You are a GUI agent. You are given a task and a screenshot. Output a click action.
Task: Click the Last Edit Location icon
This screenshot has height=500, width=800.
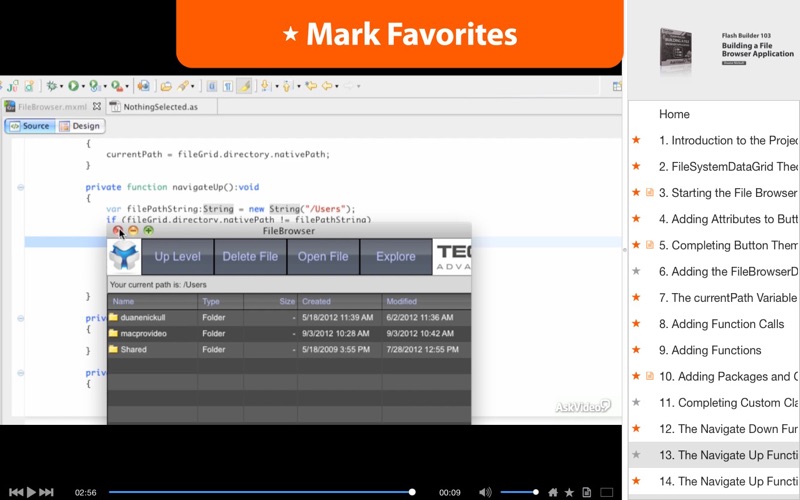[x=310, y=86]
